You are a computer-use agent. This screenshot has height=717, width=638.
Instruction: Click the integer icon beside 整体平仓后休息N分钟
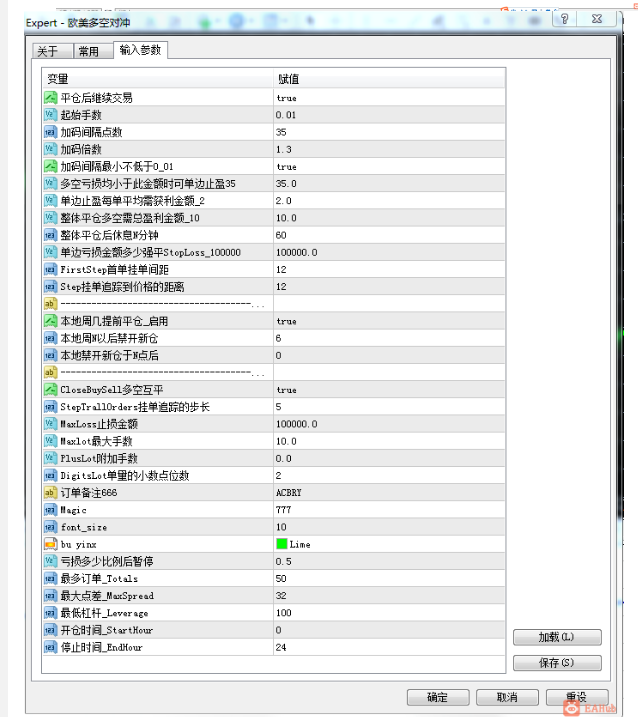(50, 235)
